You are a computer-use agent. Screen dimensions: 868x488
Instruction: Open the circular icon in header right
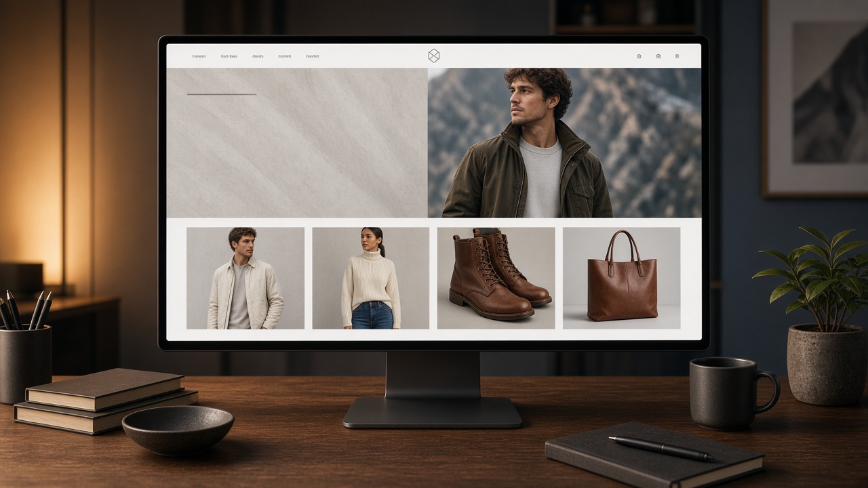[639, 56]
